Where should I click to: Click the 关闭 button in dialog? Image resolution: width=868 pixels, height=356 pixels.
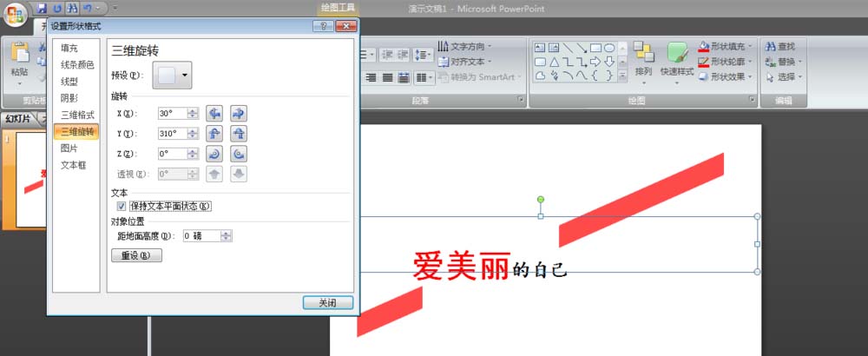point(328,303)
